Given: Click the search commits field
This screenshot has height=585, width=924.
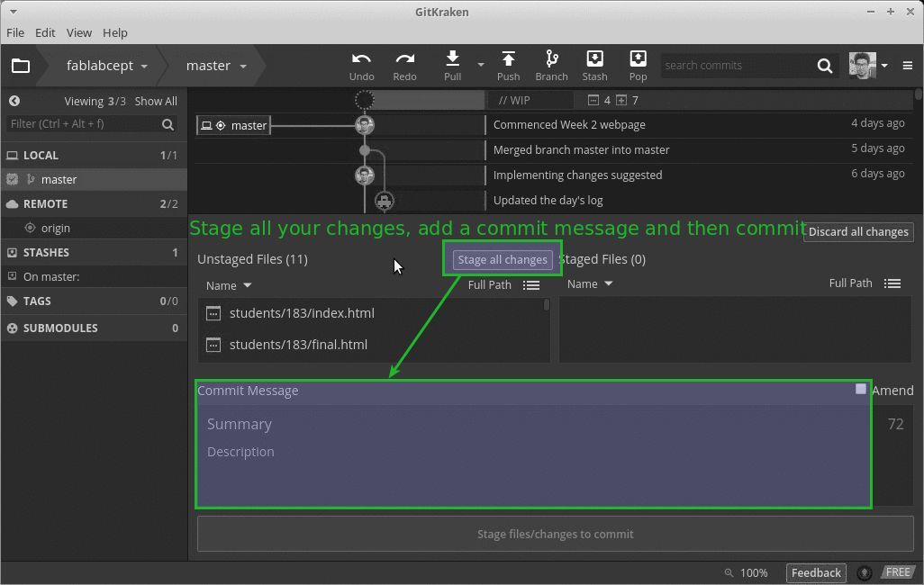Looking at the screenshot, I should (x=737, y=66).
